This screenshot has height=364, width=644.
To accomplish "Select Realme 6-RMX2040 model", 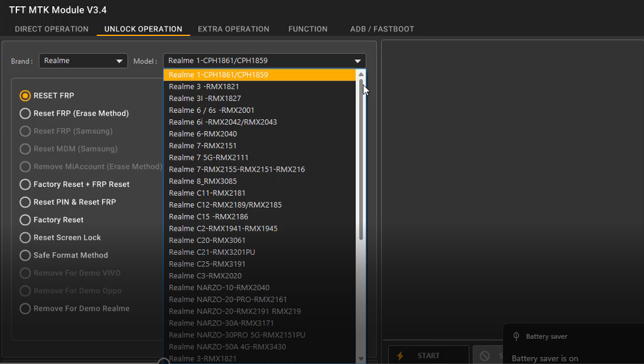I will [x=260, y=134].
